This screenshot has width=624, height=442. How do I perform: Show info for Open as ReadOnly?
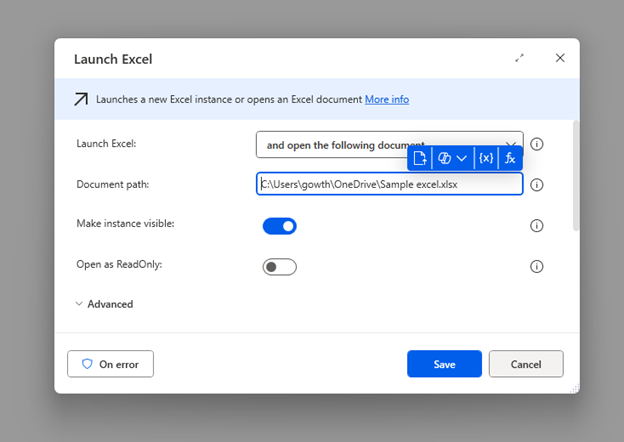click(x=536, y=266)
